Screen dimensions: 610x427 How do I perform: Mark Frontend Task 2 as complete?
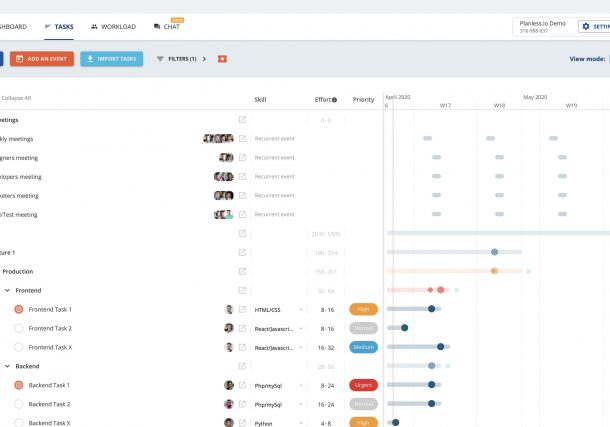[x=18, y=328]
